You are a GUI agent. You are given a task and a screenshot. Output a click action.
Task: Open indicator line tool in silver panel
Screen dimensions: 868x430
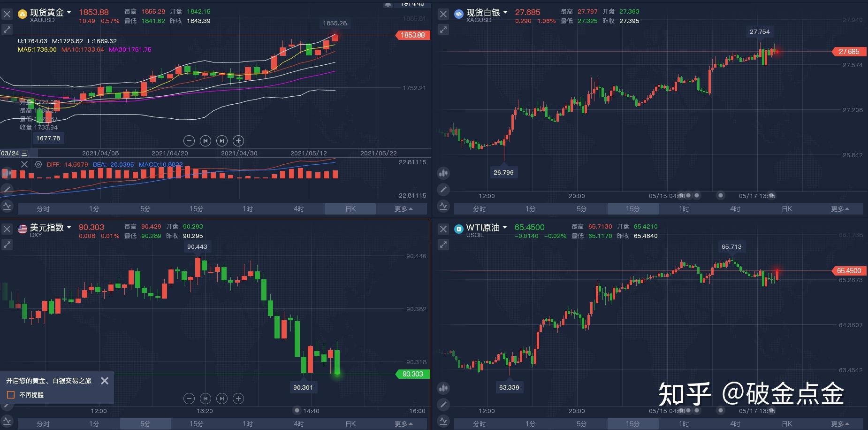click(x=443, y=206)
